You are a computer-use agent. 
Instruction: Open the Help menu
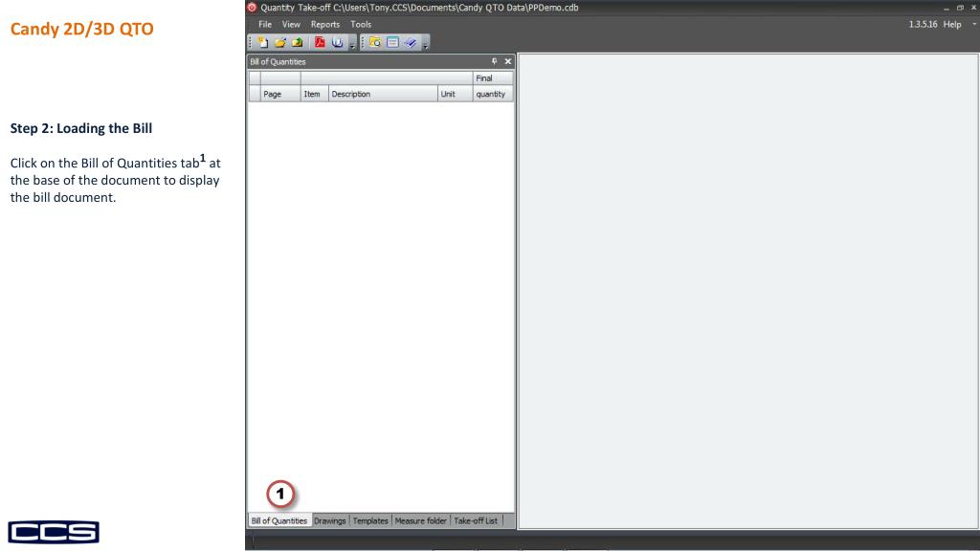952,24
